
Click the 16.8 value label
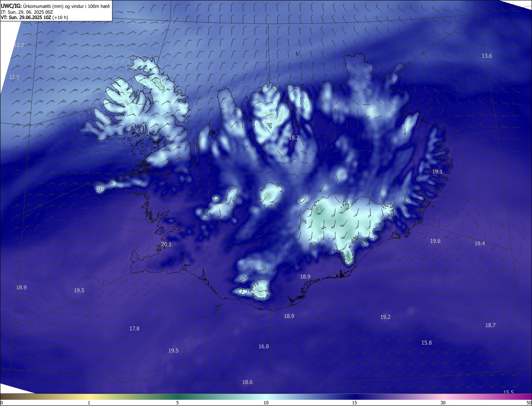(x=264, y=346)
